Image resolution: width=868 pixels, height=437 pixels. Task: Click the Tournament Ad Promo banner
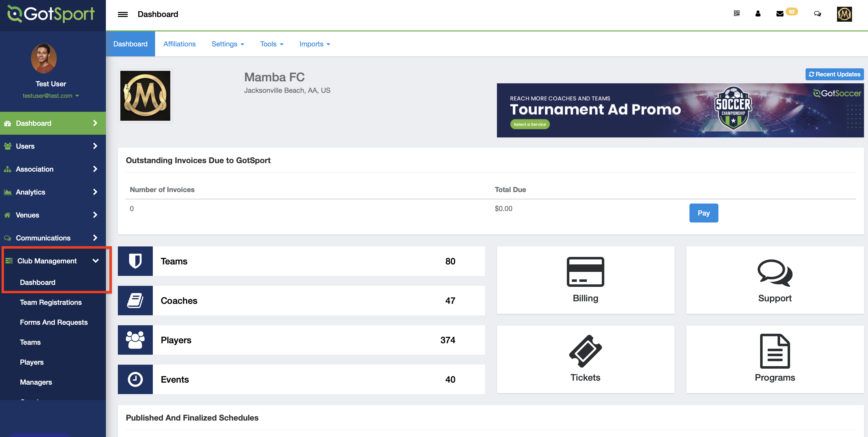coord(680,110)
